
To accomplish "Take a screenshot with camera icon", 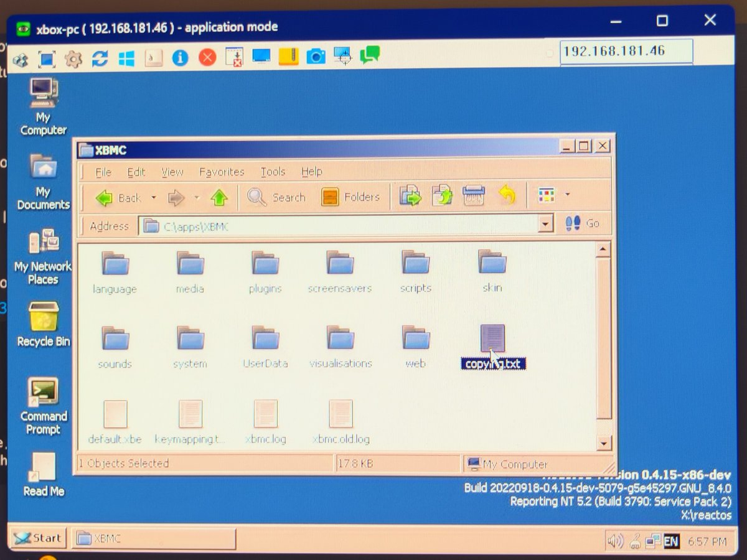I will pos(316,57).
